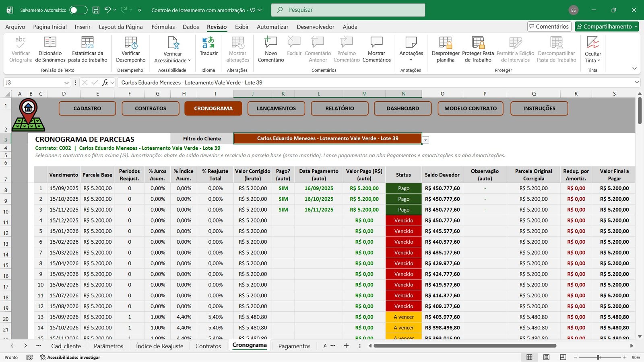Click the RELATÓRIO navigation button
644x362 pixels.
[x=340, y=108]
